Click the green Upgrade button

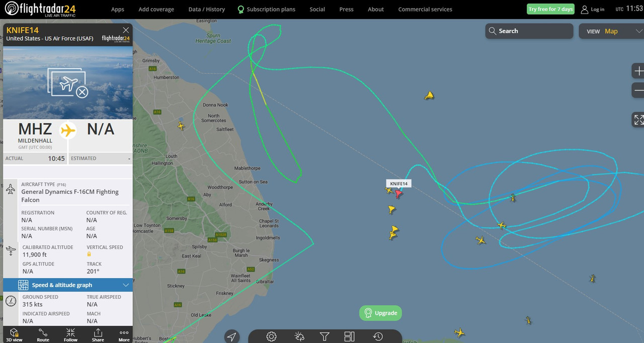click(380, 313)
